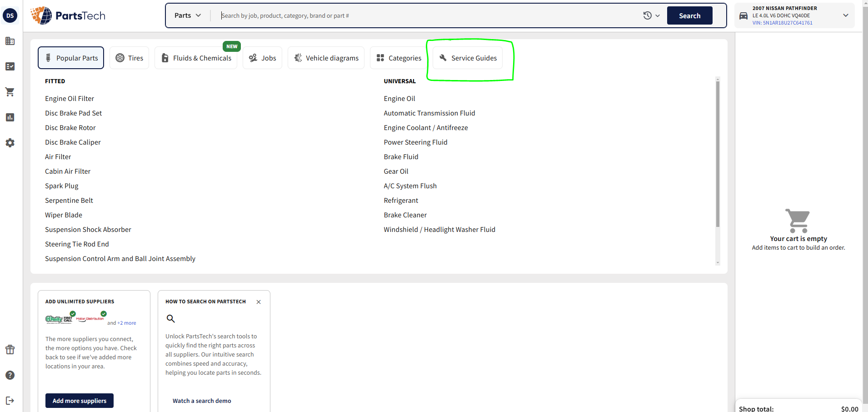This screenshot has width=868, height=412.
Task: Open the reports bar chart icon
Action: coord(10,117)
